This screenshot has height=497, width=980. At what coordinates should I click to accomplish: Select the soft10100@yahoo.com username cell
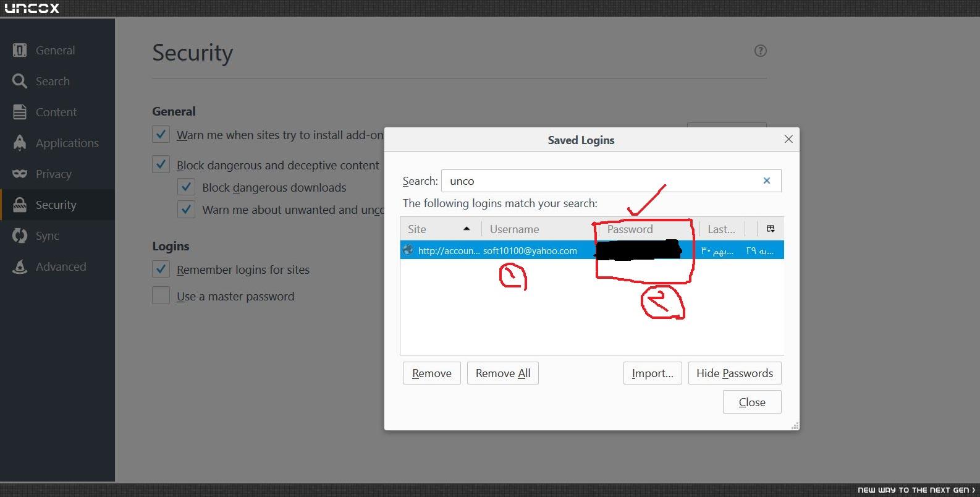click(x=530, y=250)
